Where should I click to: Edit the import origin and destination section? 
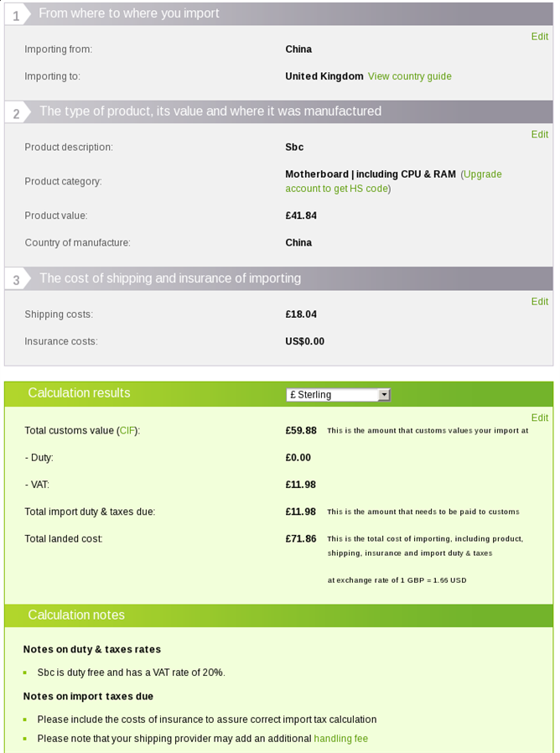[x=539, y=37]
